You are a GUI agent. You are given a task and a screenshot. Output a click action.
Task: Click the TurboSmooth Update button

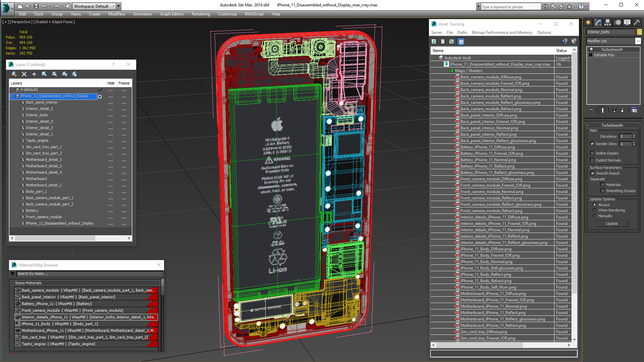[611, 224]
